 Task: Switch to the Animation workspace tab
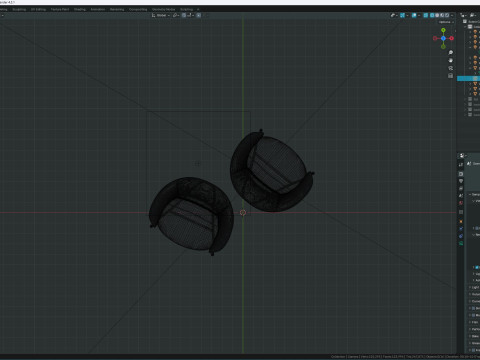(98, 9)
